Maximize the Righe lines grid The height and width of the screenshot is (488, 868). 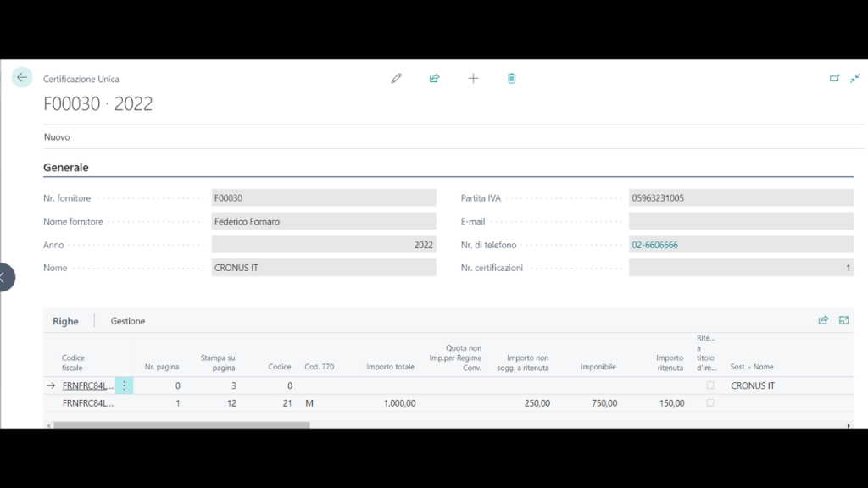[x=843, y=320]
